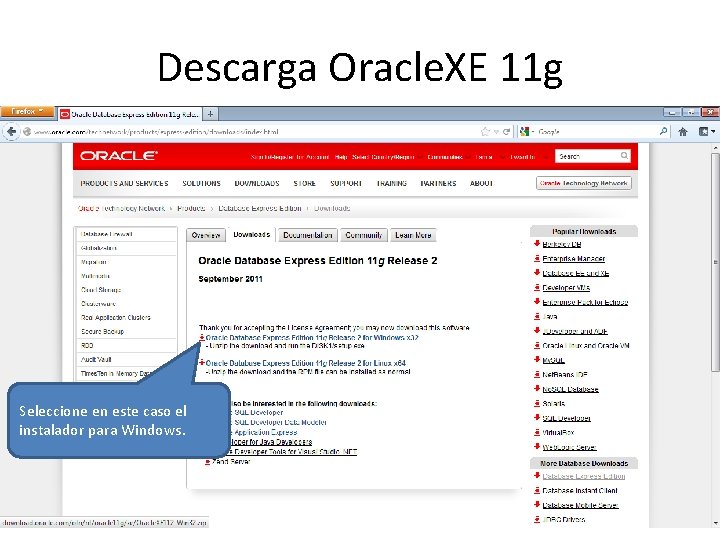
Task: Open the Community tab
Action: [x=364, y=235]
